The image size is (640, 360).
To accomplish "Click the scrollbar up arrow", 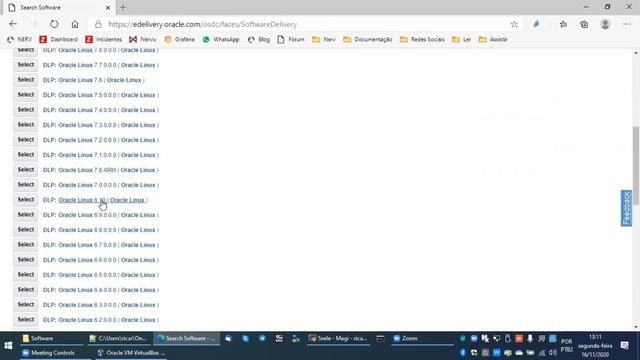I will [x=636, y=53].
